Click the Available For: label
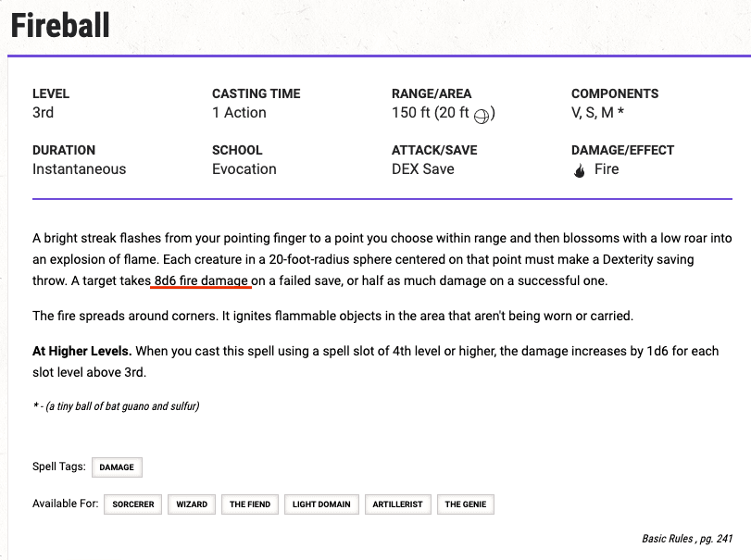 pyautogui.click(x=65, y=504)
